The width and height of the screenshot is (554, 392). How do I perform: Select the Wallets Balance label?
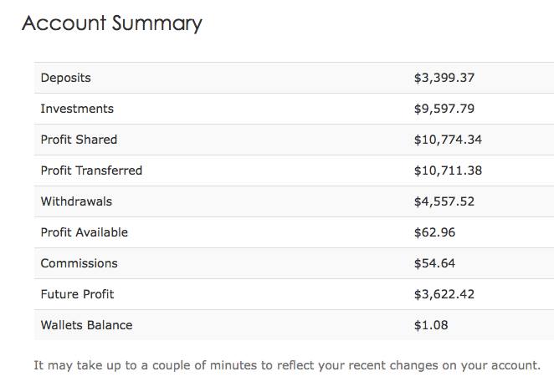point(86,325)
